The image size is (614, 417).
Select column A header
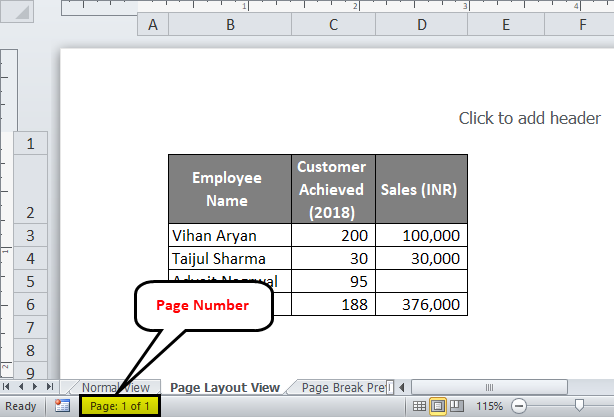tap(153, 25)
